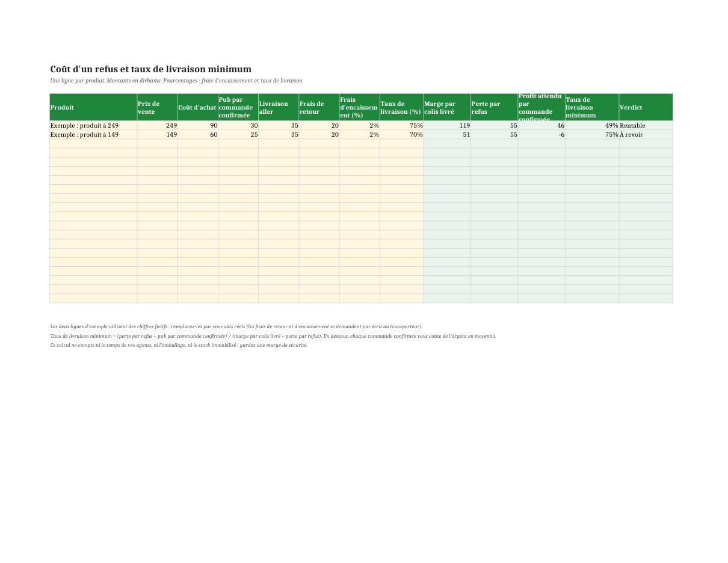This screenshot has height=563, width=728.
Task: Click the formula note starting "Taux de livraison minimum ="
Action: point(273,336)
